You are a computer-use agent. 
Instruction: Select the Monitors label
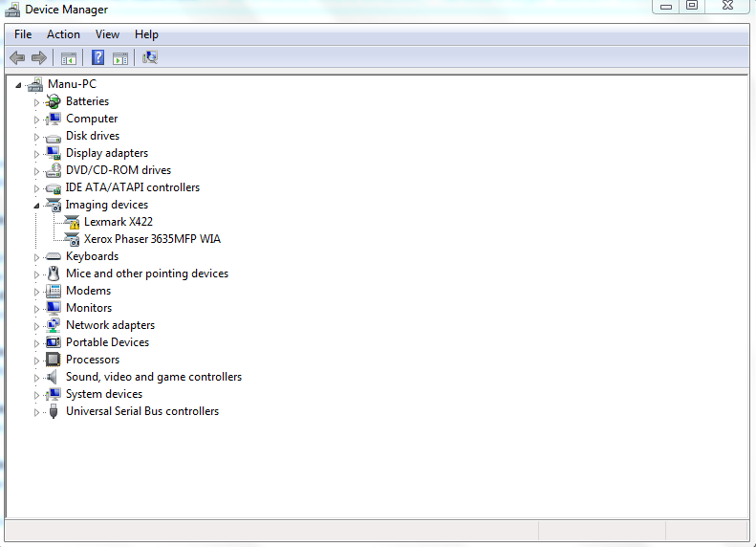[89, 308]
